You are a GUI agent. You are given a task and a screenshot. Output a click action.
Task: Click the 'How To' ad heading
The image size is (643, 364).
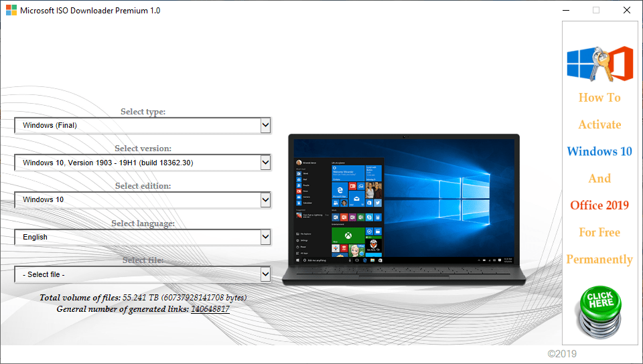click(x=599, y=98)
